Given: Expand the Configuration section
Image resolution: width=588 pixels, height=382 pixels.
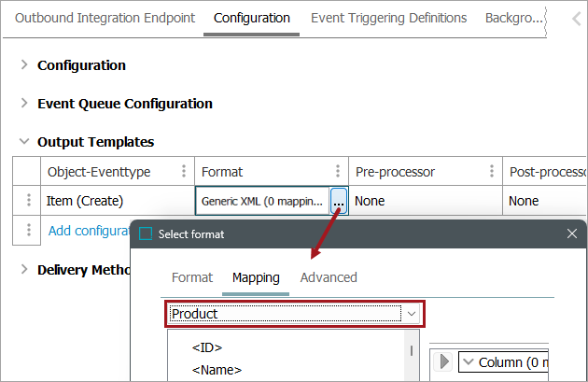Looking at the screenshot, I should 24,65.
